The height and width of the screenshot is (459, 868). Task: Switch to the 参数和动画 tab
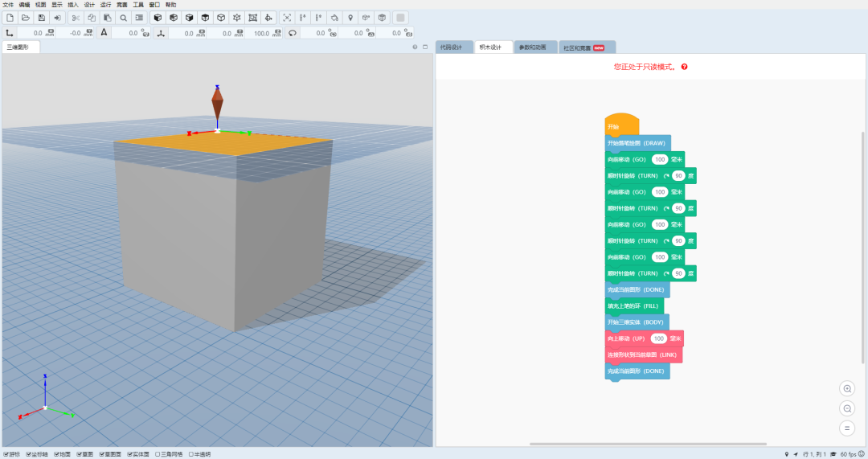point(532,47)
